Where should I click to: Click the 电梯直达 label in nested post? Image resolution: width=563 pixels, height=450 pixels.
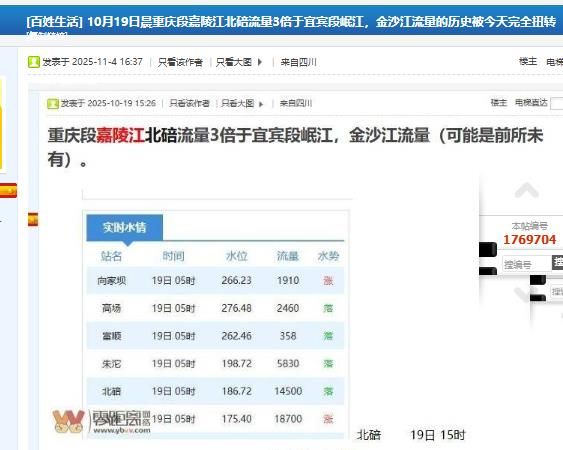531,103
